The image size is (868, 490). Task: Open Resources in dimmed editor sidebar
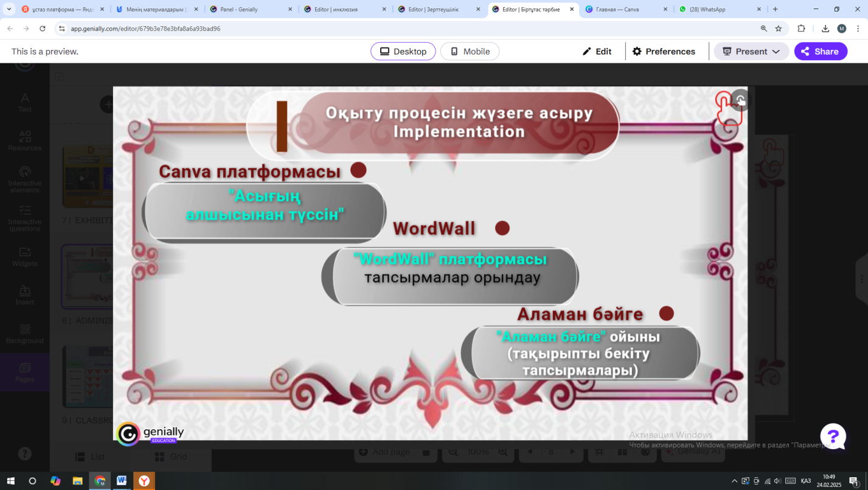(x=25, y=141)
